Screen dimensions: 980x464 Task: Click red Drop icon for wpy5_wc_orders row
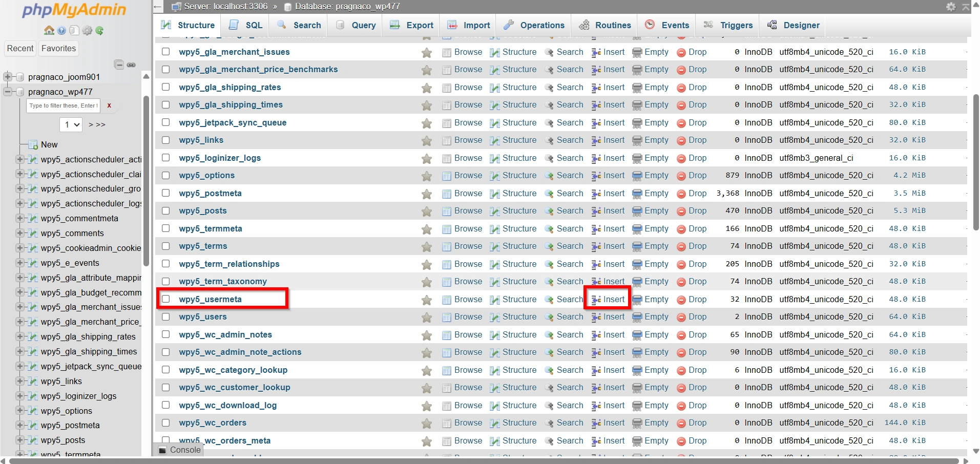click(681, 424)
